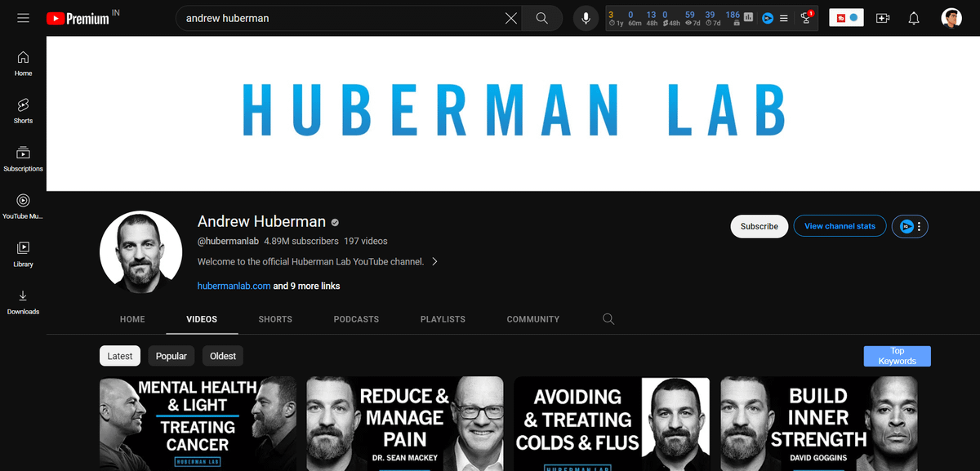Click View channel stats button

840,226
